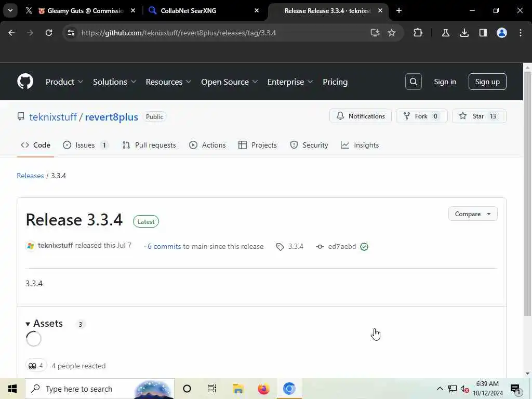Viewport: 532px width, 399px height.
Task: Bookmark this page with star icon
Action: (x=392, y=33)
